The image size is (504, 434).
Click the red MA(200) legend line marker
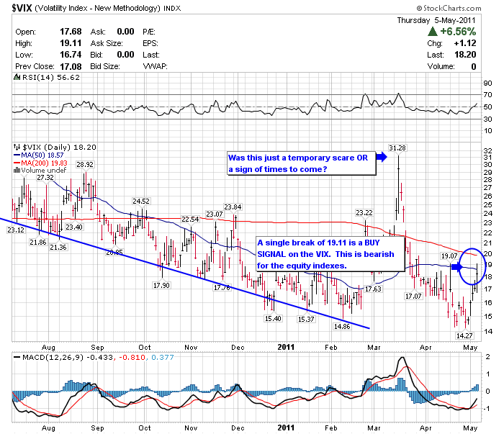[x=17, y=163]
